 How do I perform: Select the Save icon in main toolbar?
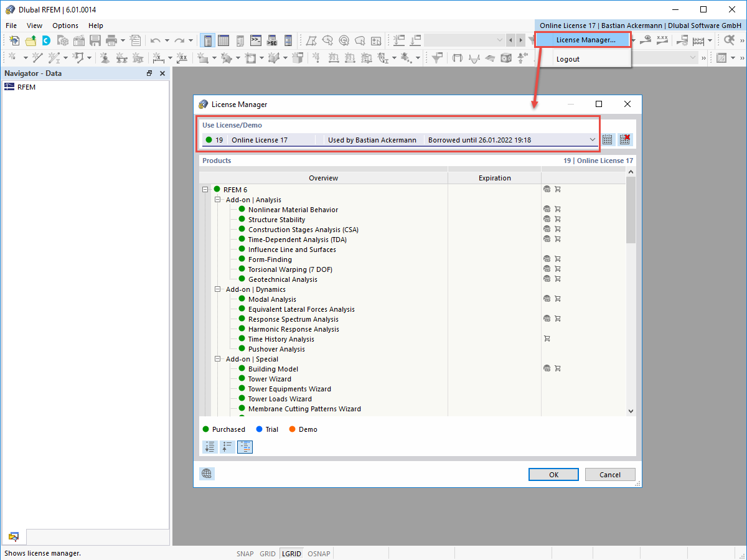coord(94,39)
